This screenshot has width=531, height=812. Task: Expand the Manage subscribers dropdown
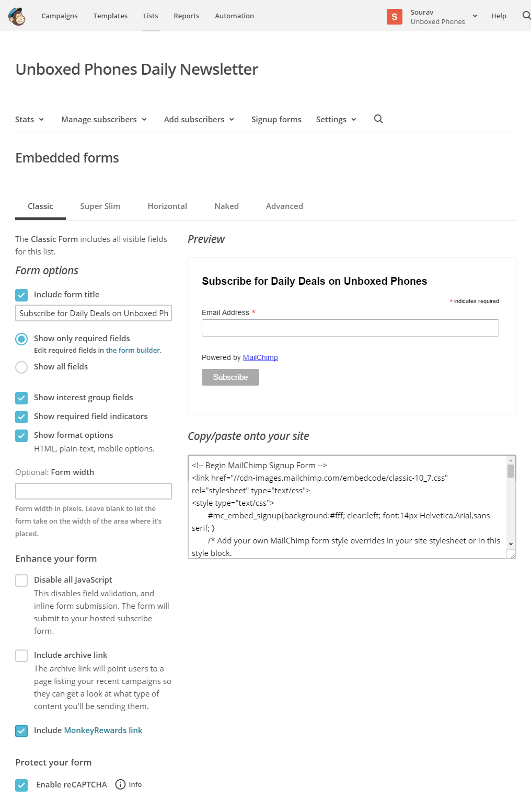point(104,119)
